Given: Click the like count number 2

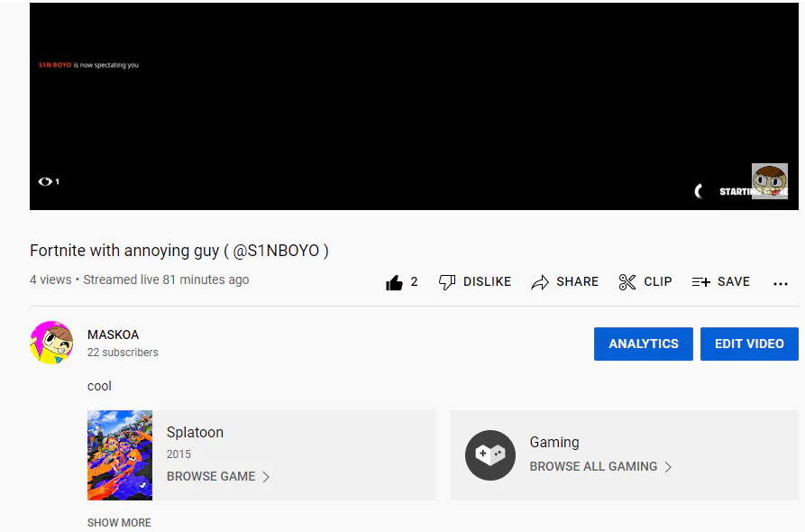Looking at the screenshot, I should tap(414, 282).
